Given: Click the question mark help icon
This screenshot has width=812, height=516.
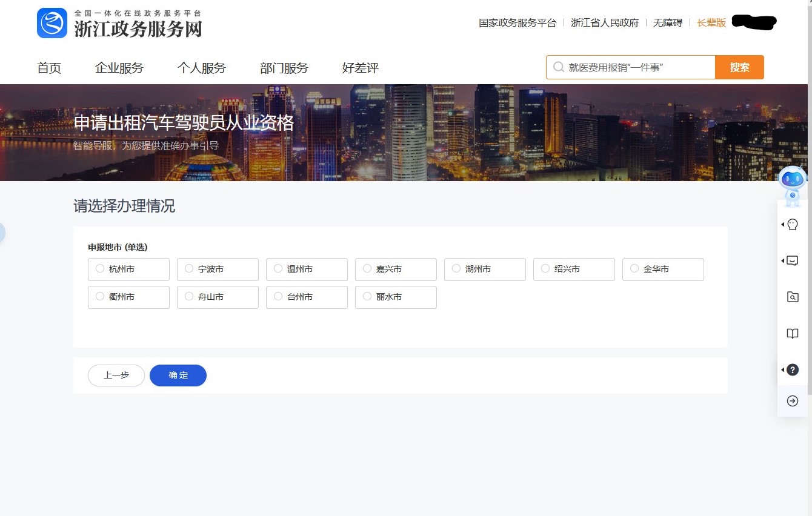Looking at the screenshot, I should coord(792,370).
